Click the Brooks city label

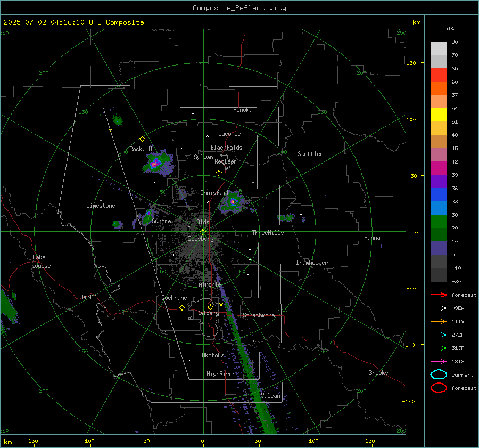coord(378,373)
